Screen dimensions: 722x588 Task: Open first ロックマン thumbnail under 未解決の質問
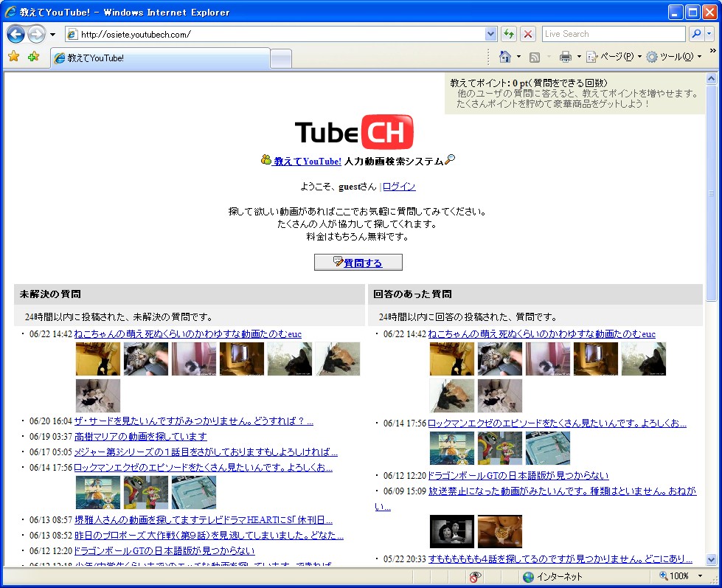click(98, 492)
